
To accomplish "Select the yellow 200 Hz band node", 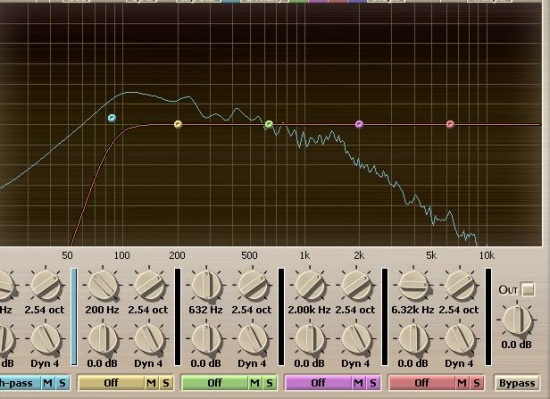I will 178,124.
